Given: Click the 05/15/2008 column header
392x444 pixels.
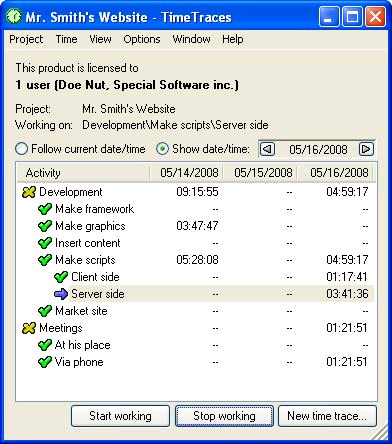Looking at the screenshot, I should (x=260, y=173).
